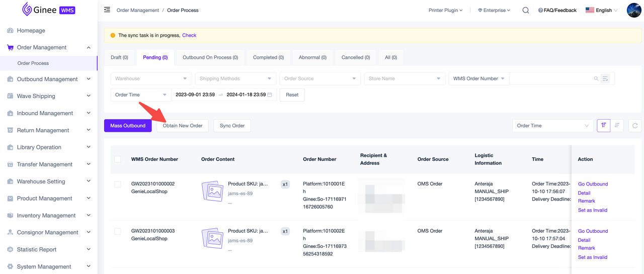
Task: Tick checkbox for order GW2023101000003
Action: tap(117, 231)
